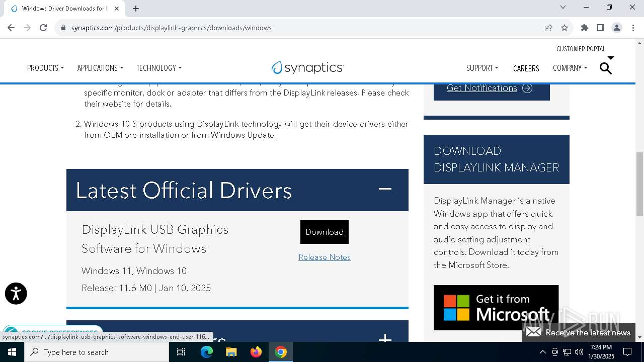This screenshot has width=644, height=362.
Task: Open tab search chevron
Action: pyautogui.click(x=563, y=7)
